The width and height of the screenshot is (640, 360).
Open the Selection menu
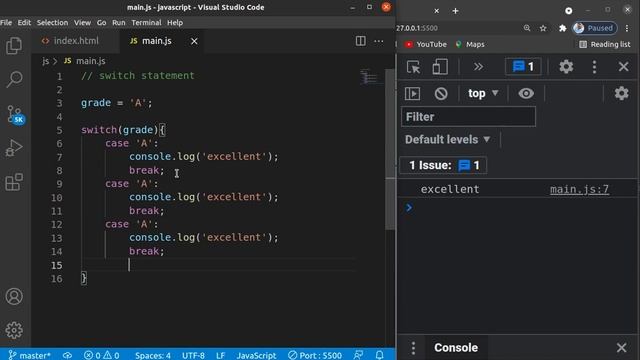(52, 23)
